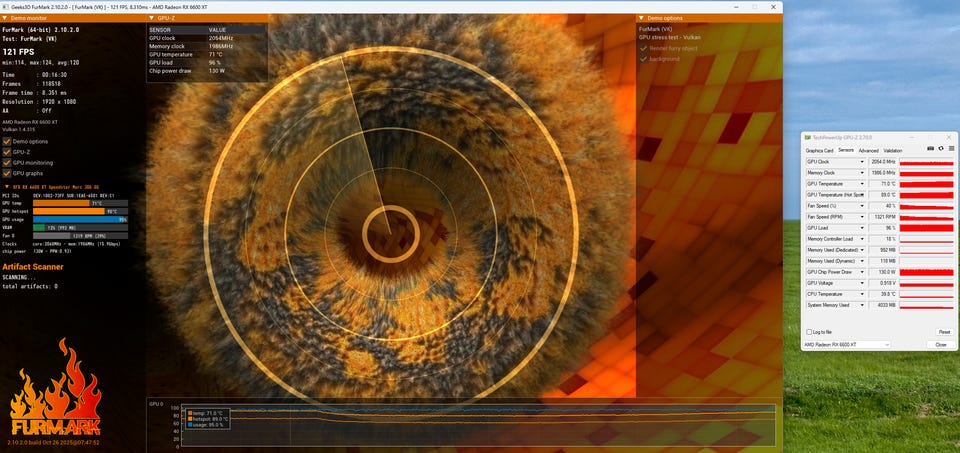
Task: Click the fan 0 RPM bar
Action: tap(80, 235)
